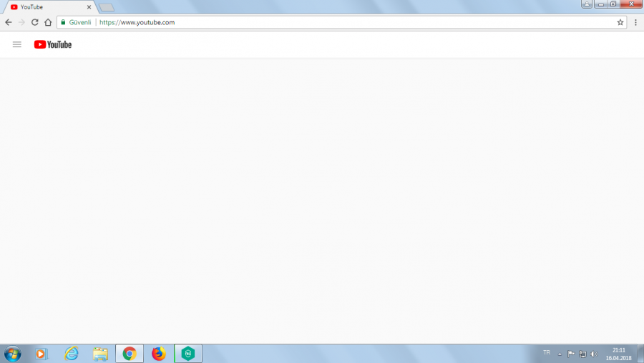Switch to Google Chrome in taskbar
Screen dimensions: 644x363
[x=130, y=354]
